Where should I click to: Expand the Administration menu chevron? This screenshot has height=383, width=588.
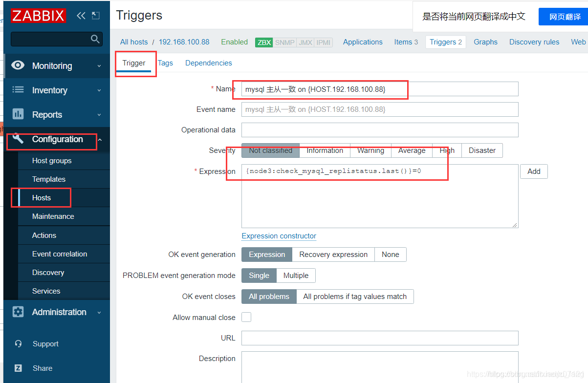(99, 312)
